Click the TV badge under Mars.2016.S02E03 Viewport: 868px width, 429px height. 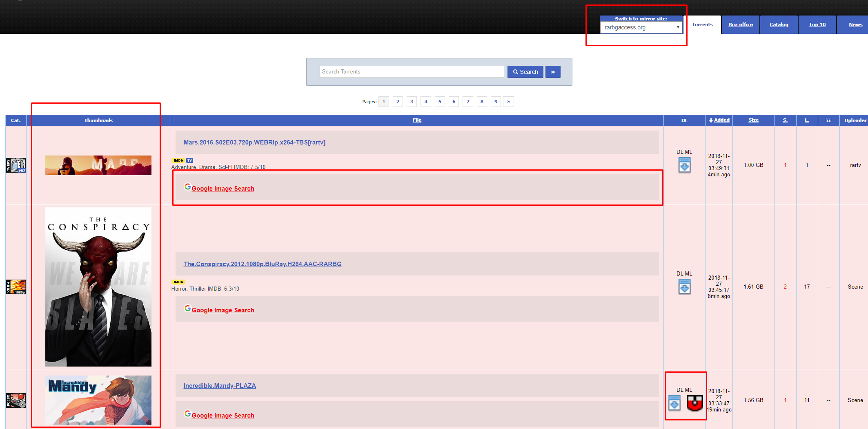coord(190,160)
